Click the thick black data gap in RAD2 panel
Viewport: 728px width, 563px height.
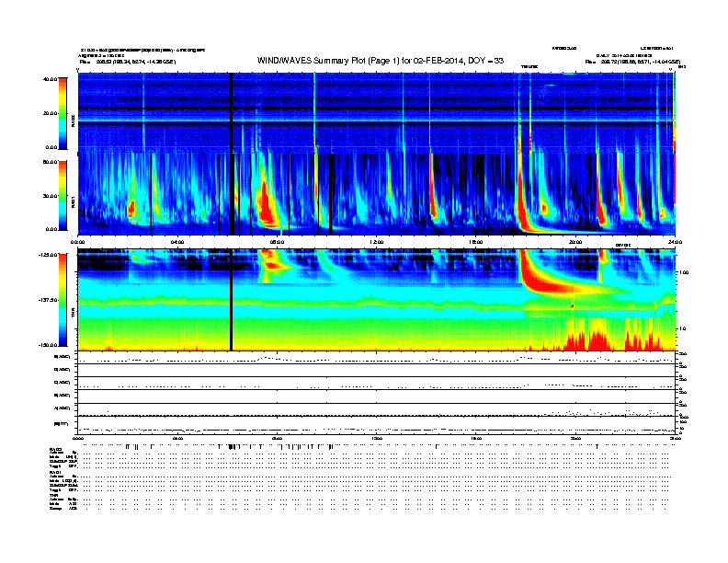click(231, 112)
